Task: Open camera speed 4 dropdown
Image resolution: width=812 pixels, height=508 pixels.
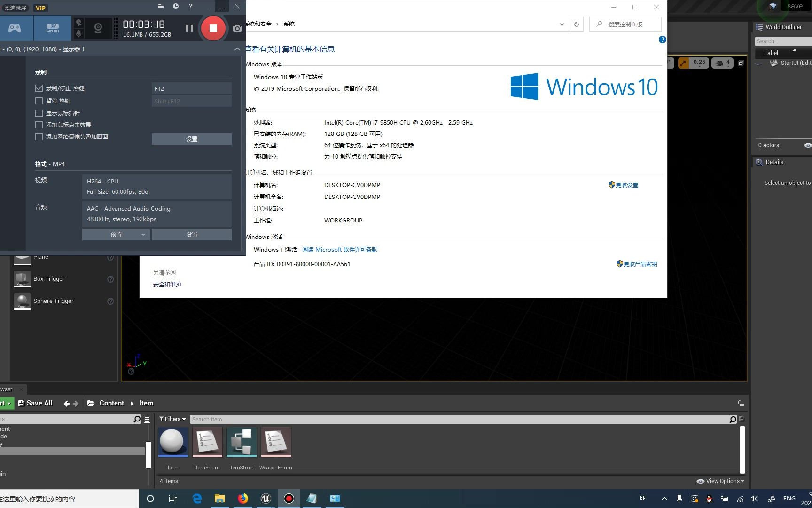Action: pyautogui.click(x=723, y=63)
